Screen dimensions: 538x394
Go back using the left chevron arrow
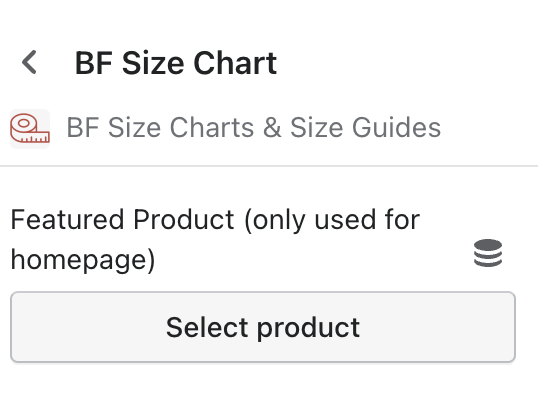(x=29, y=62)
